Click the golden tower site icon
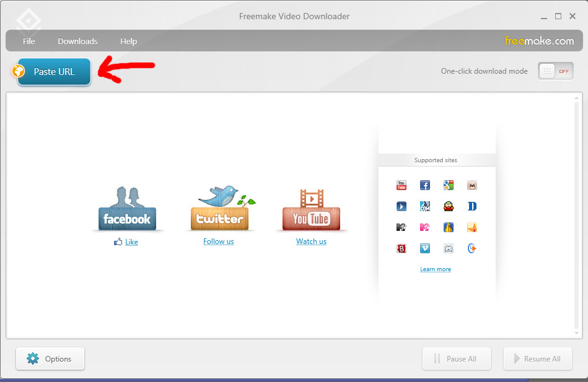The width and height of the screenshot is (588, 382). pyautogui.click(x=449, y=227)
